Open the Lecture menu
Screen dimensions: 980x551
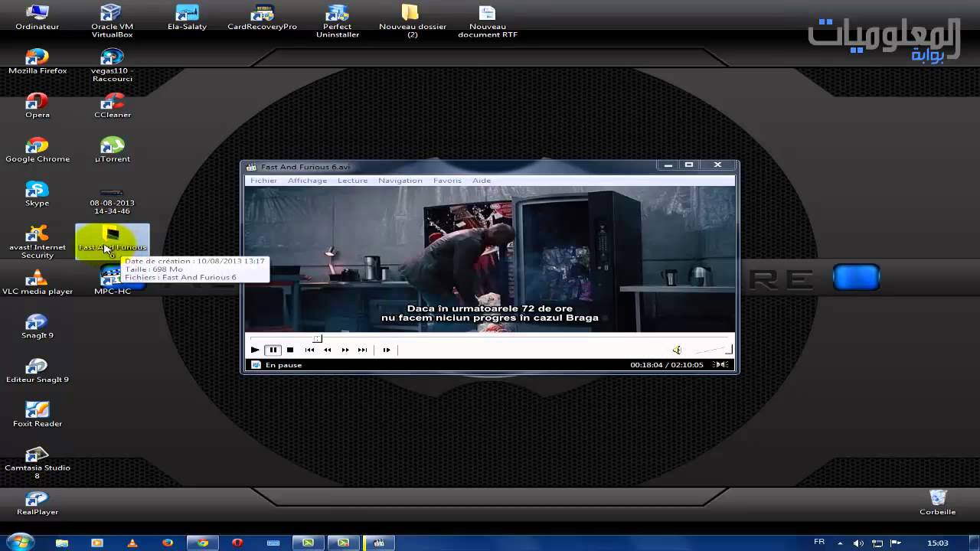(x=352, y=181)
